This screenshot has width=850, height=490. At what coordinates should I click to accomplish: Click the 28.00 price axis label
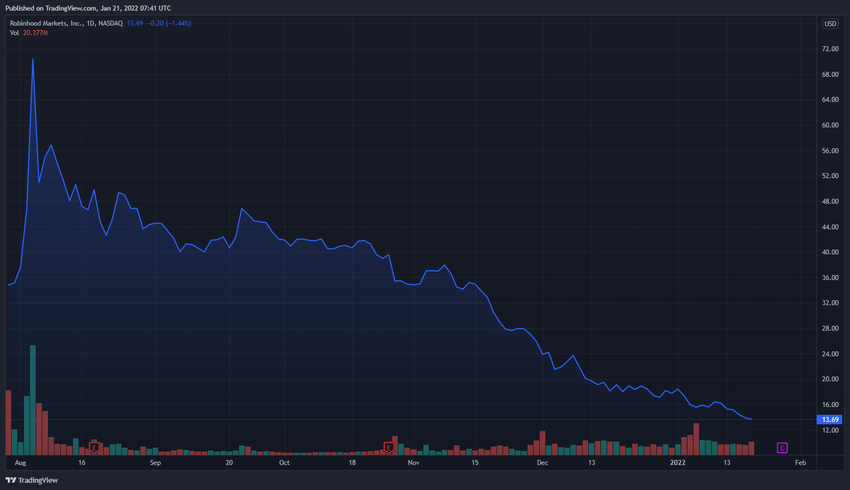(830, 328)
